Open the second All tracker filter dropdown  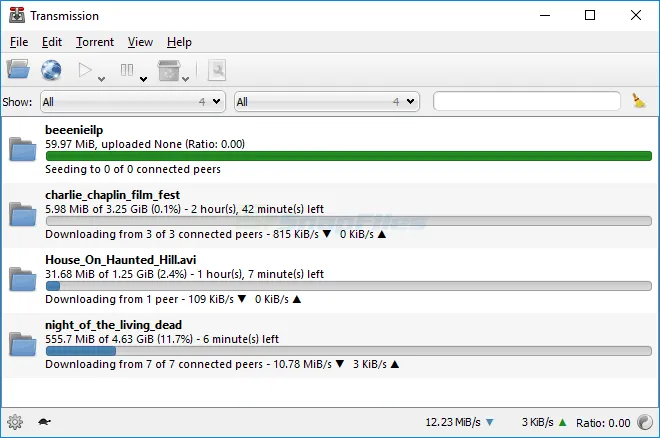coord(327,102)
